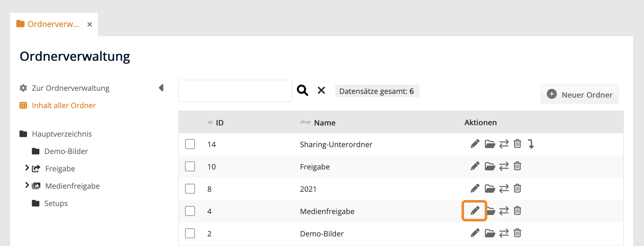This screenshot has width=644, height=246.
Task: Expand the Freigabe tree node
Action: 27,168
